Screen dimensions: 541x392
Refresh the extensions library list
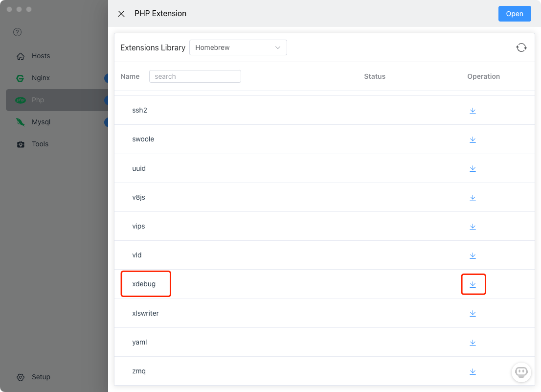(521, 47)
